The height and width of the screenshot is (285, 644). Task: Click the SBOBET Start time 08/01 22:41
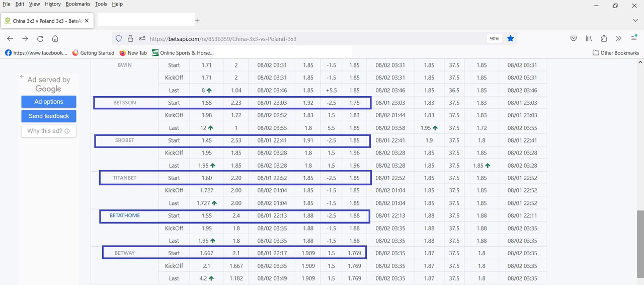[272, 140]
